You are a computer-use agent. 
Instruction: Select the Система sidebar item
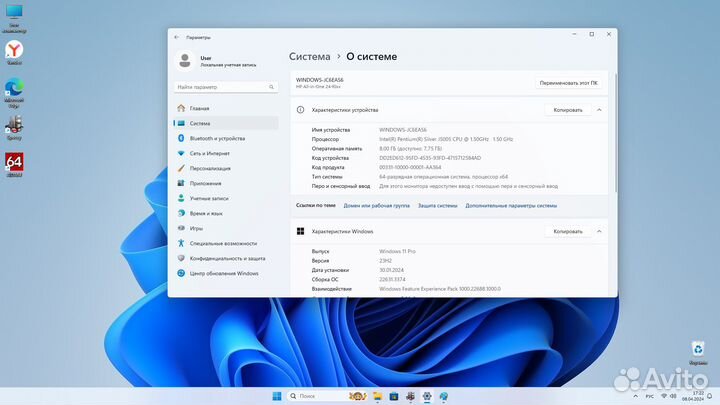[226, 123]
